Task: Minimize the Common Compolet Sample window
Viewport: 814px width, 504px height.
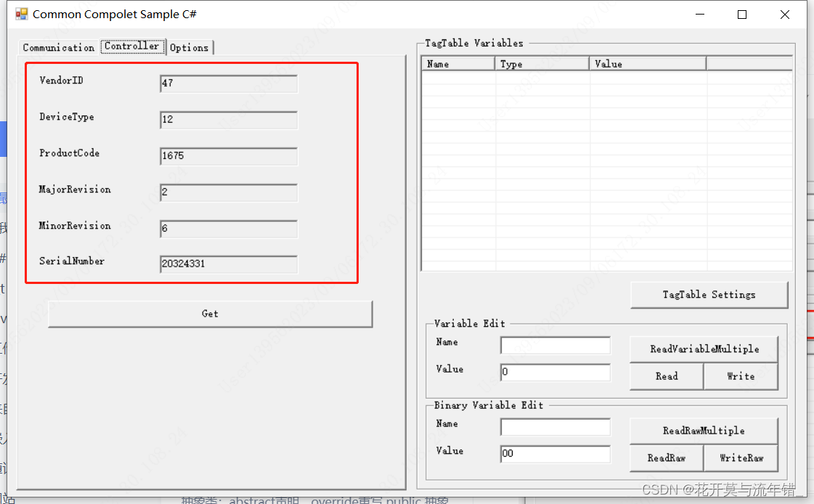Action: point(700,15)
